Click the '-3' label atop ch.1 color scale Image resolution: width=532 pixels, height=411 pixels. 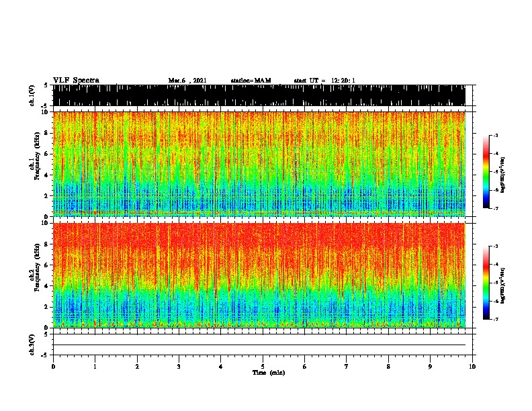click(x=495, y=135)
